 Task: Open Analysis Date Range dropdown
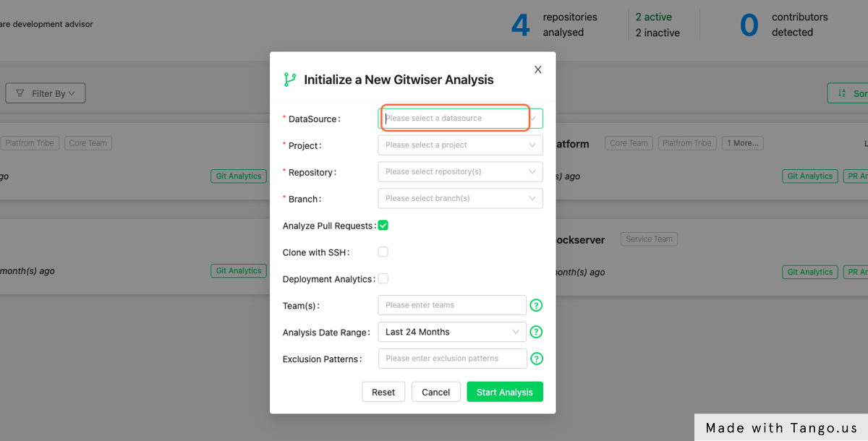pos(452,332)
